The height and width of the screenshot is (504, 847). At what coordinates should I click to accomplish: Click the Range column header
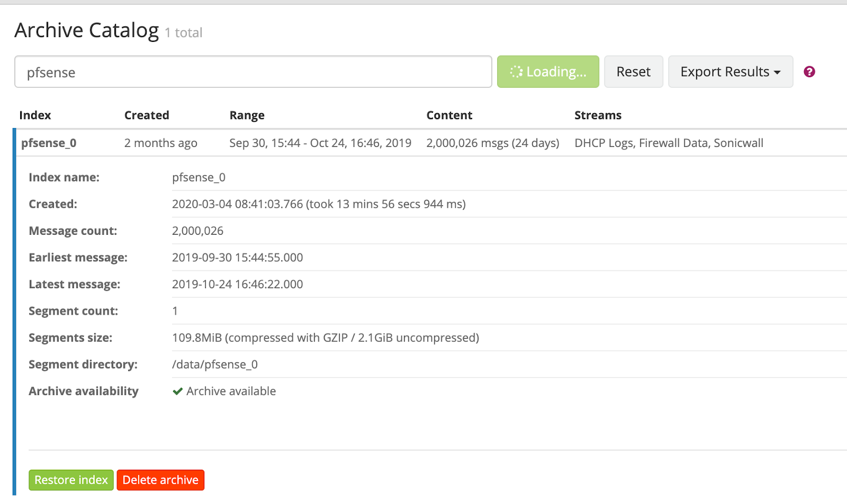click(x=247, y=115)
